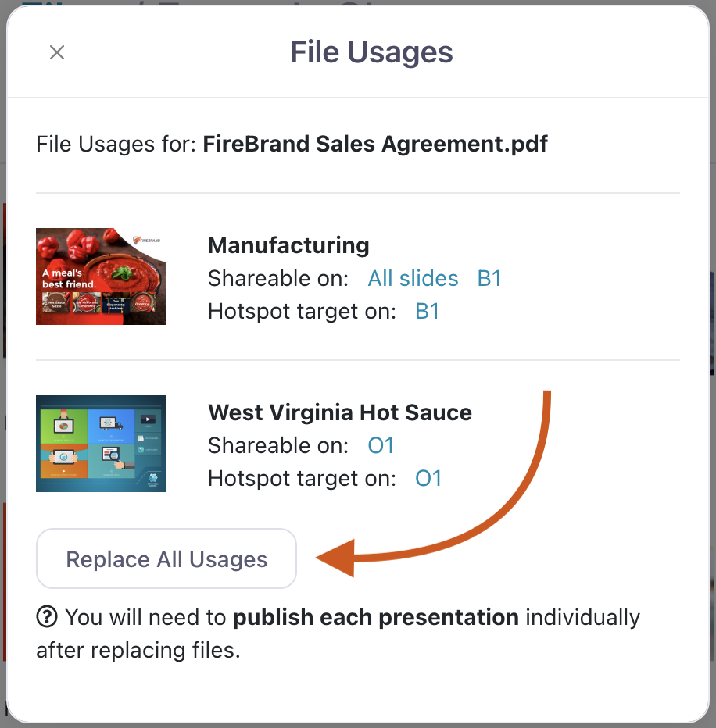
Task: Open the West Virginia Hot Sauce thumbnail
Action: pos(101,444)
